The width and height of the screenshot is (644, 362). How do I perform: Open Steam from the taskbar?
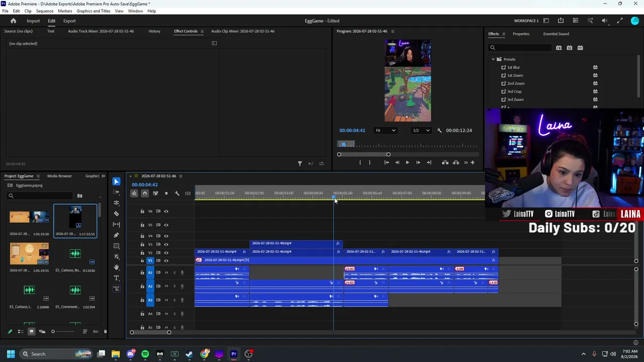tap(189, 354)
